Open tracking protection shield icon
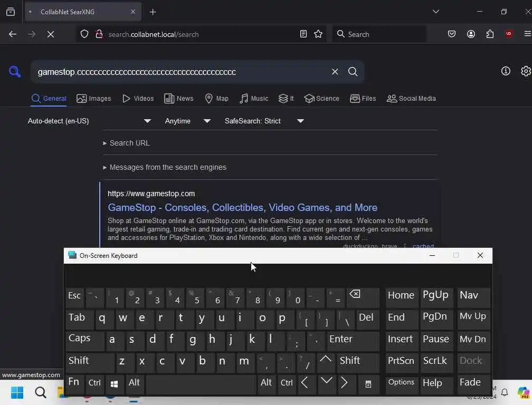This screenshot has width=532, height=405. click(84, 34)
